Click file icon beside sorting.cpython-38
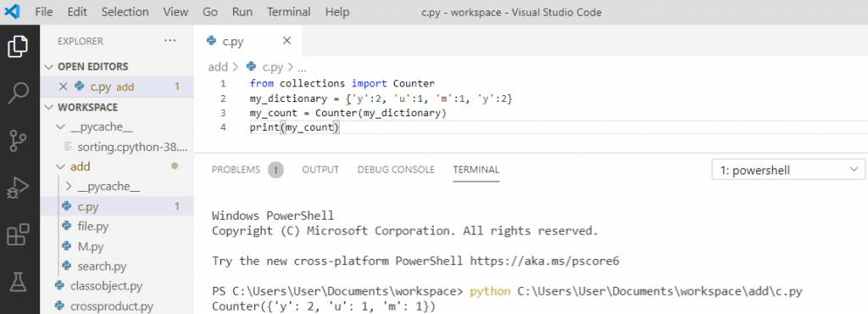The width and height of the screenshot is (868, 314). (68, 146)
